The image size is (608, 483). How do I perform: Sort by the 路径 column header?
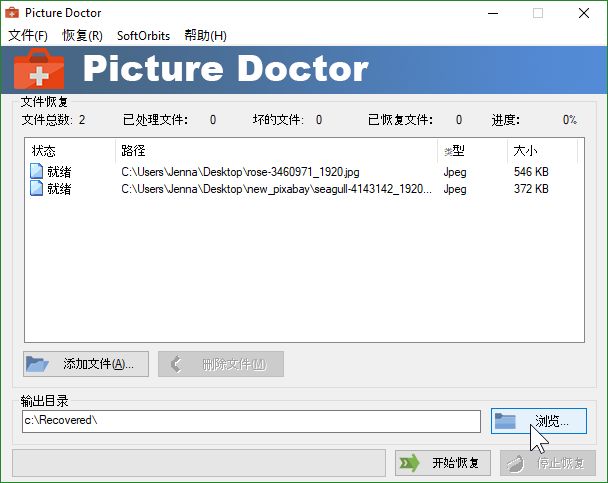tap(276, 151)
